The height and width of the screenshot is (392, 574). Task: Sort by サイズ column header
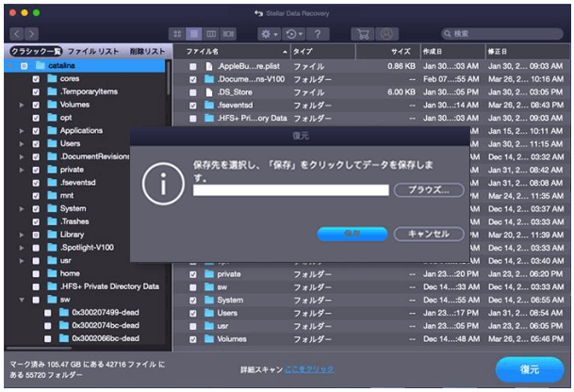pos(387,52)
